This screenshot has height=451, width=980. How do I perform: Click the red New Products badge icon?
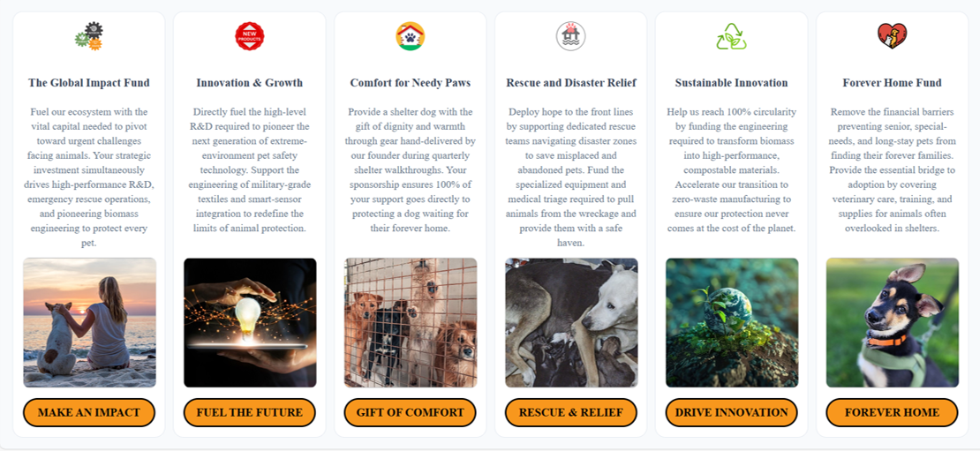pos(249,36)
